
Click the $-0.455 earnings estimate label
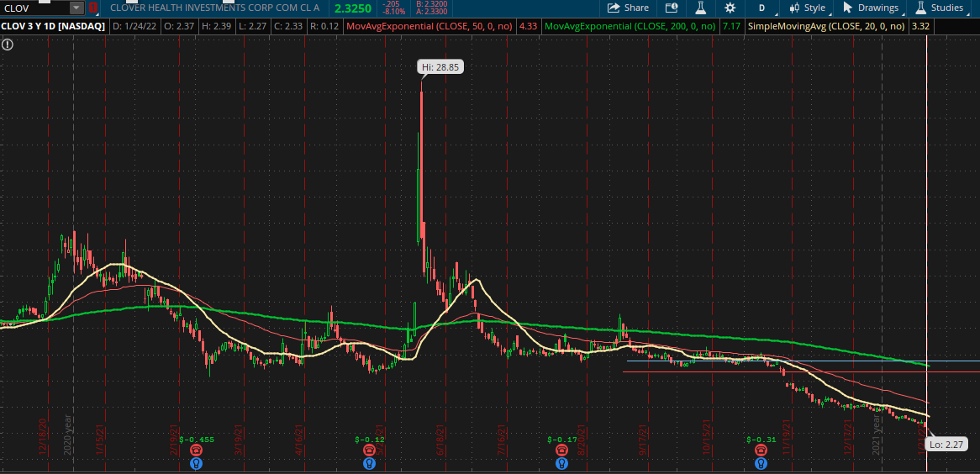tap(196, 440)
